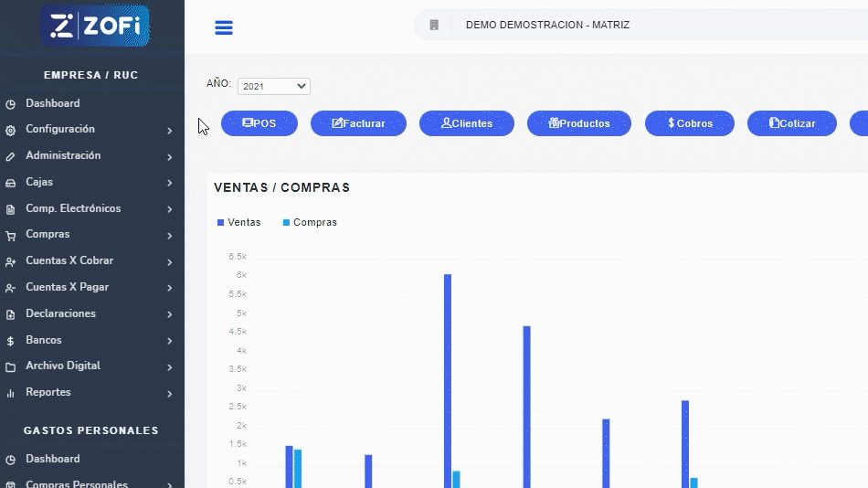868x488 pixels.
Task: Open the AÑO year dropdown
Action: [273, 86]
